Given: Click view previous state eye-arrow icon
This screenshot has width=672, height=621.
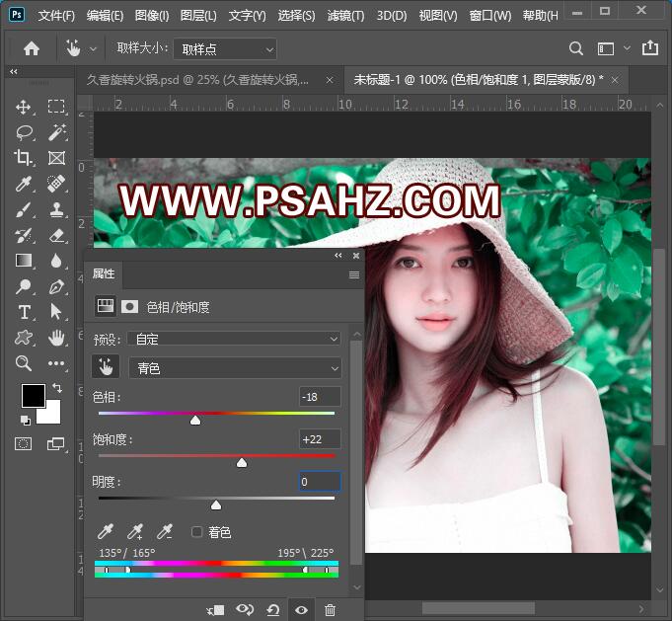Looking at the screenshot, I should coord(245,609).
